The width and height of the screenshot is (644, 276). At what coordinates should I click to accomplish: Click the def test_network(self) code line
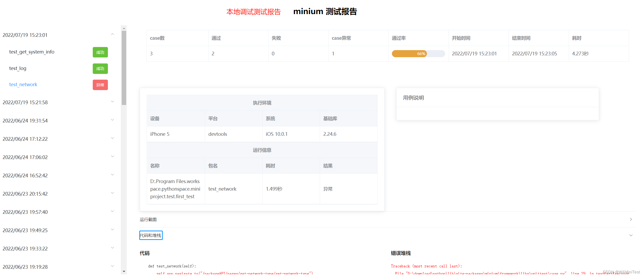point(172,266)
